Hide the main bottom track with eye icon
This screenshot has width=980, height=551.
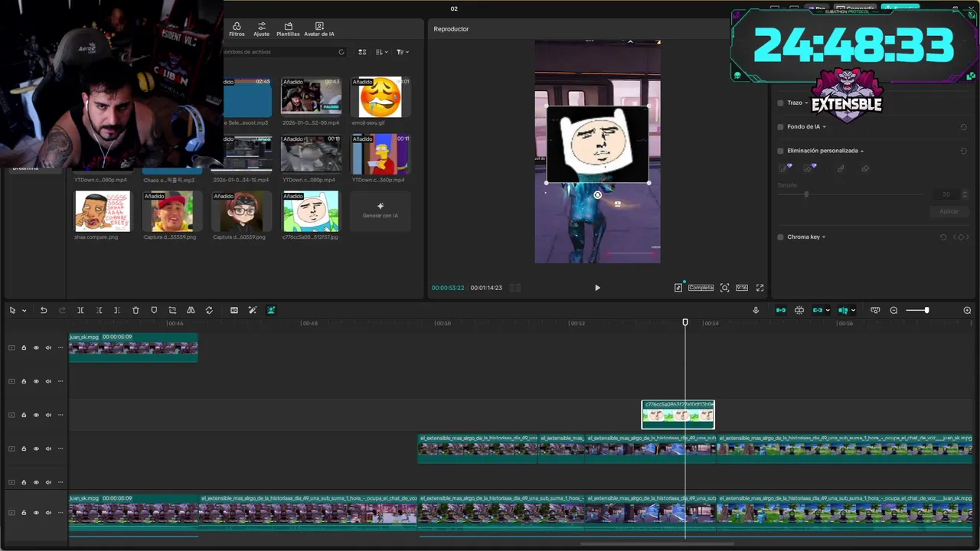click(36, 513)
